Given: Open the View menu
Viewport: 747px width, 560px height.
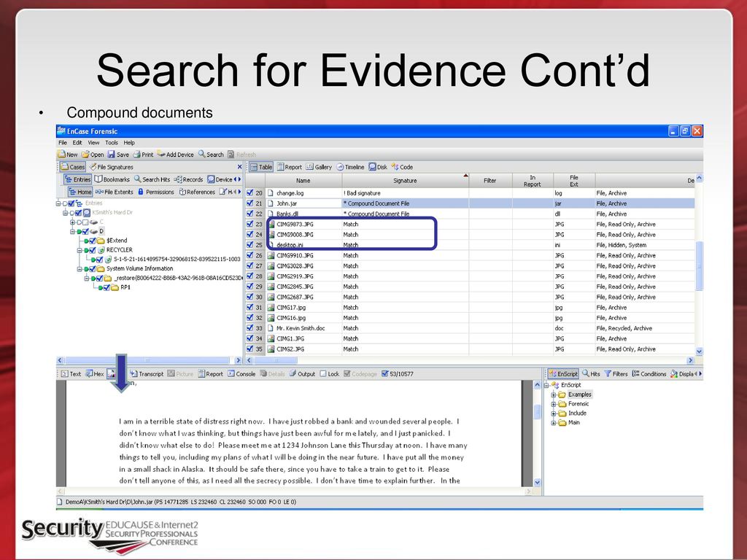Looking at the screenshot, I should [x=93, y=142].
